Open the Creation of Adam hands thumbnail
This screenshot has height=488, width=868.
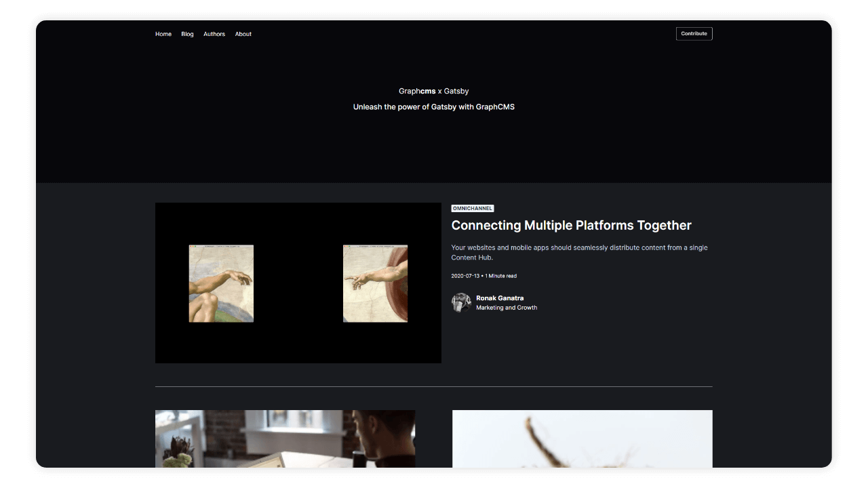298,283
